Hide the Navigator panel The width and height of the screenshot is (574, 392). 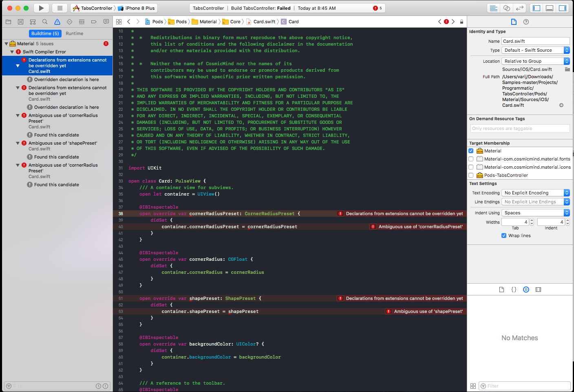point(536,8)
